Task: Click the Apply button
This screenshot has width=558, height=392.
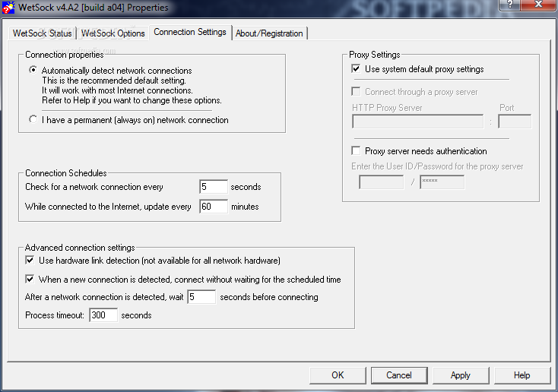Action: pyautogui.click(x=461, y=375)
